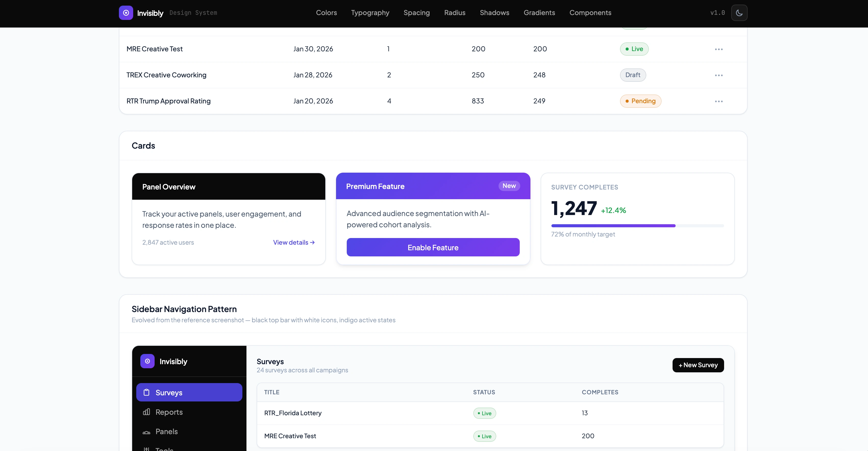Image resolution: width=868 pixels, height=451 pixels.
Task: Click the COMPLETES column header
Action: pyautogui.click(x=600, y=392)
